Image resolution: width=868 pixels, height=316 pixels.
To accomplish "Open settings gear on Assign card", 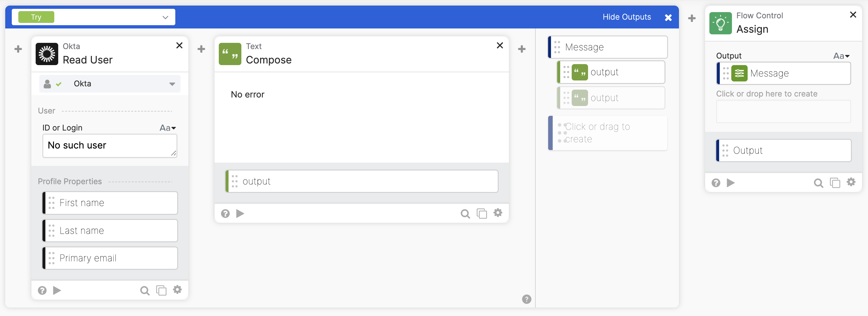I will point(851,182).
